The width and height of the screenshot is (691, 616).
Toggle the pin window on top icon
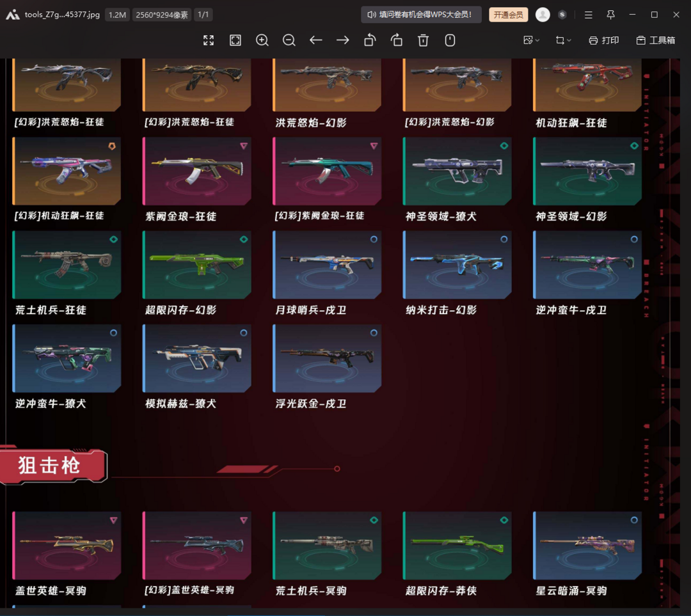(610, 15)
